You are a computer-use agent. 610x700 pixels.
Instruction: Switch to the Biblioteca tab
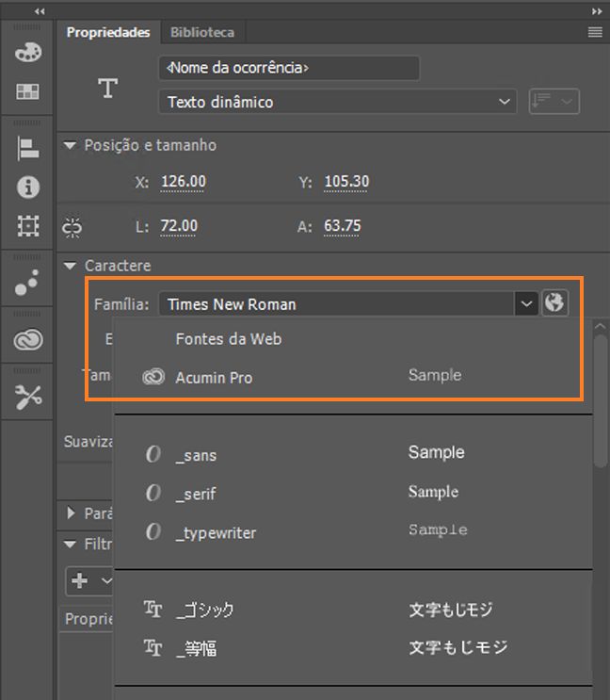pyautogui.click(x=202, y=32)
